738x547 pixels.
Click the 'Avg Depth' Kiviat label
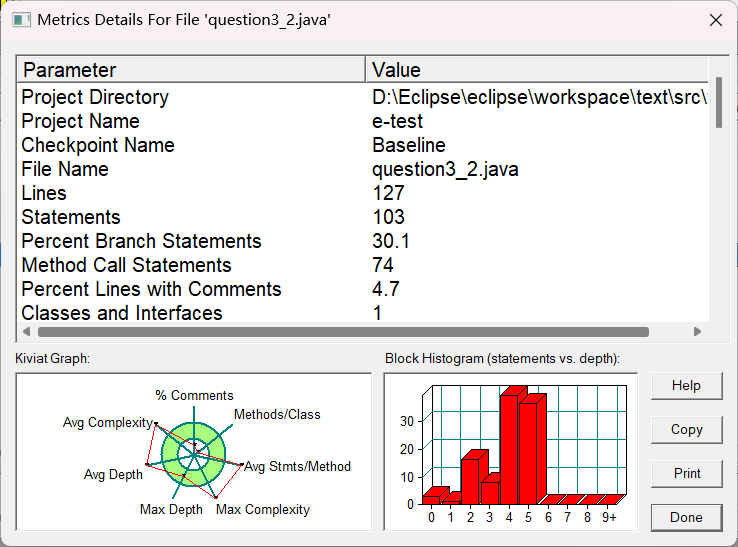[x=113, y=475]
